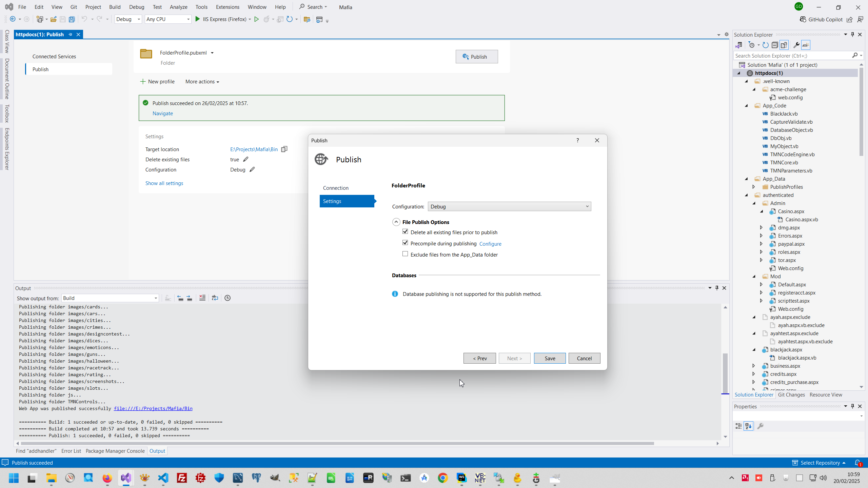Image resolution: width=868 pixels, height=488 pixels.
Task: Toggle Precompile during publishing checkbox
Action: point(405,243)
